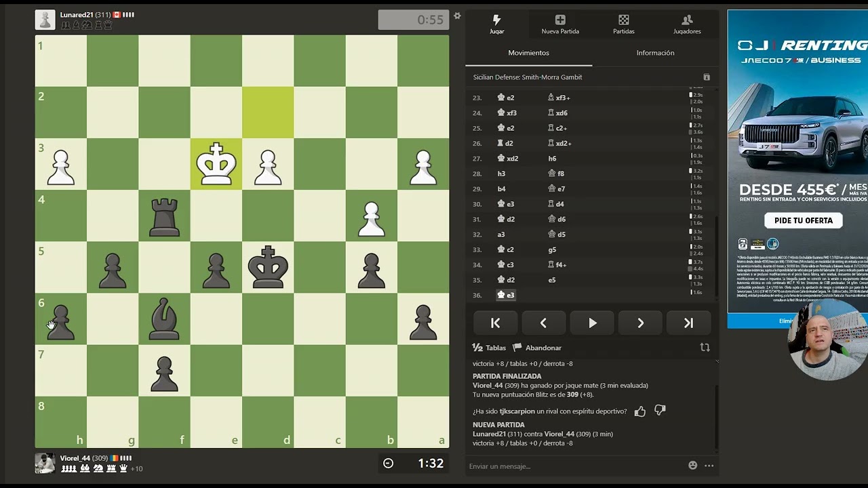This screenshot has width=868, height=488.
Task: Resign with Abandonar button
Action: (x=537, y=348)
